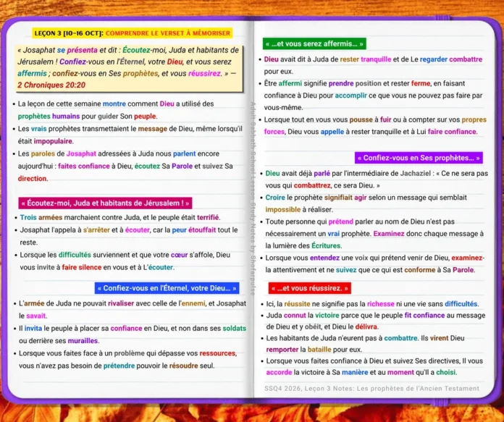Select the red banner "...et vous réussirez."
The width and height of the screenshot is (504, 422).
coord(310,288)
